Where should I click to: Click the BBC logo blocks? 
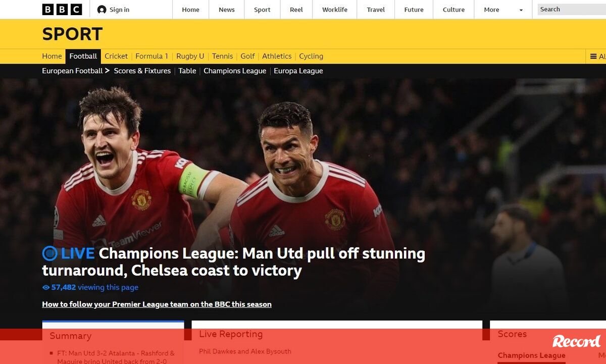62,9
